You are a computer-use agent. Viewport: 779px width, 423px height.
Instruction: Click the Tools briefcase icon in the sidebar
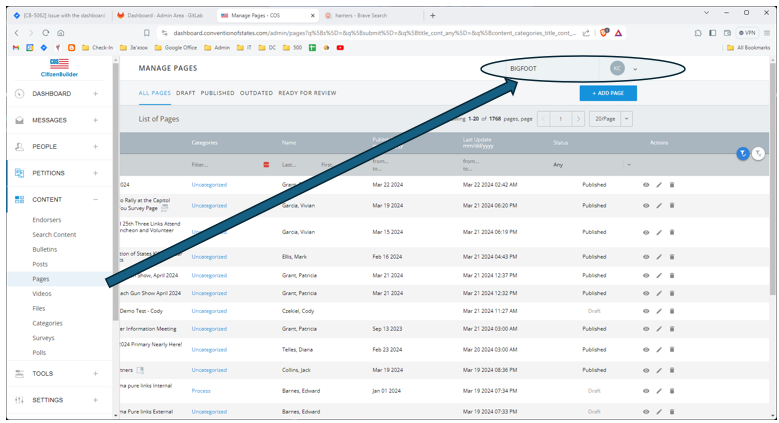tap(19, 373)
